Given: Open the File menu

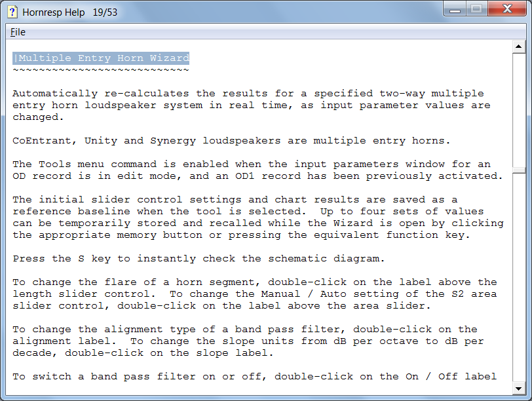Looking at the screenshot, I should point(18,32).
